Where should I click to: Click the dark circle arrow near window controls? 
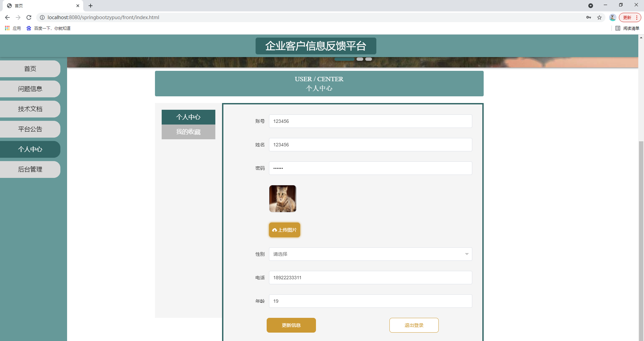(591, 6)
